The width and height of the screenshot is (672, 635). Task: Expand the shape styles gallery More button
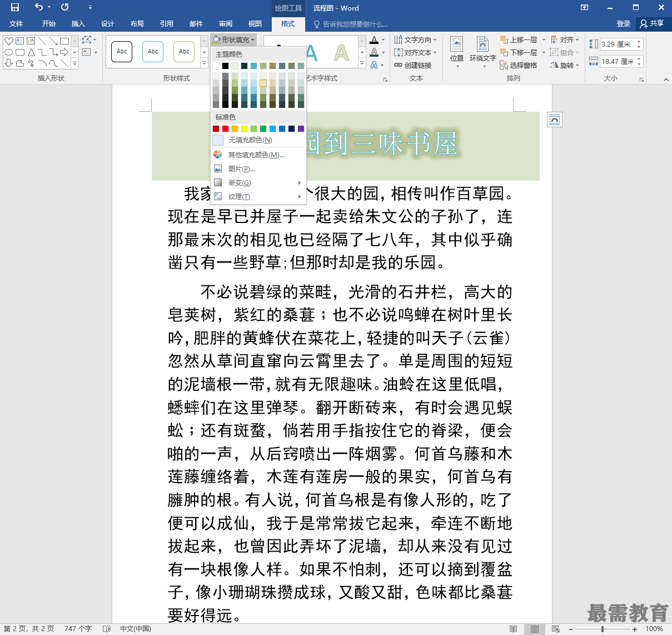click(x=204, y=63)
